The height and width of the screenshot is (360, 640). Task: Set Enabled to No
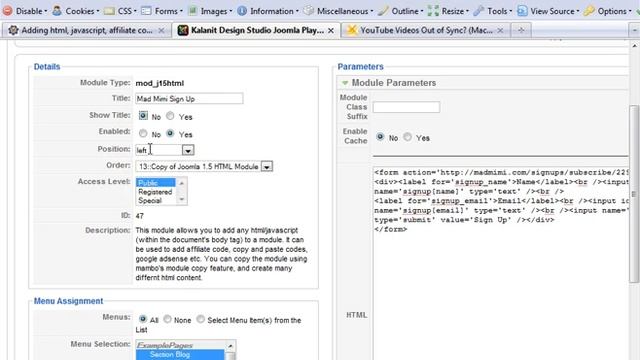143,133
